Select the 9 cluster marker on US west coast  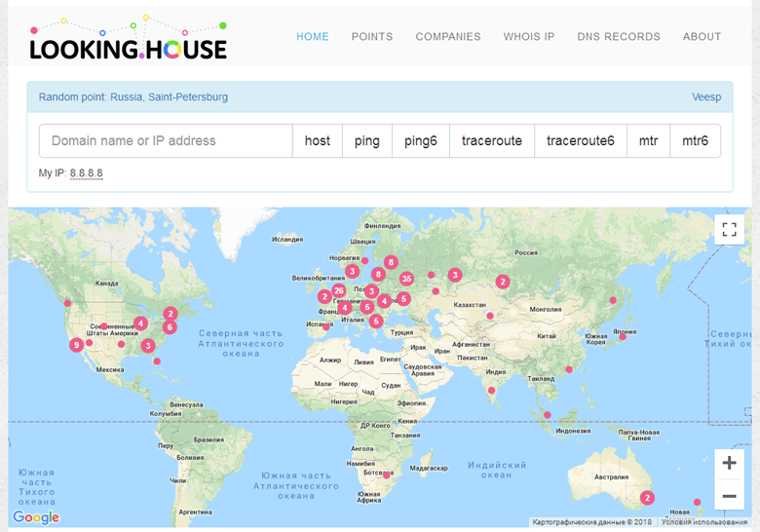point(76,345)
